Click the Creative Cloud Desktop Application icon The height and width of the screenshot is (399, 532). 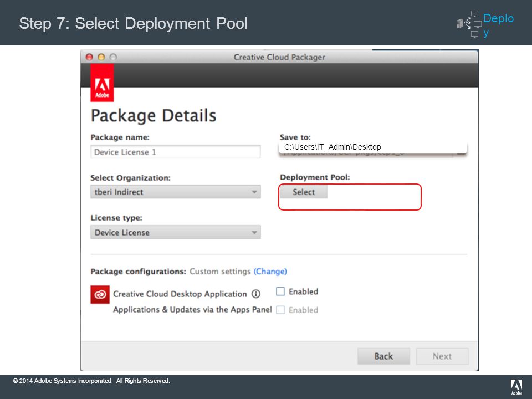click(100, 294)
